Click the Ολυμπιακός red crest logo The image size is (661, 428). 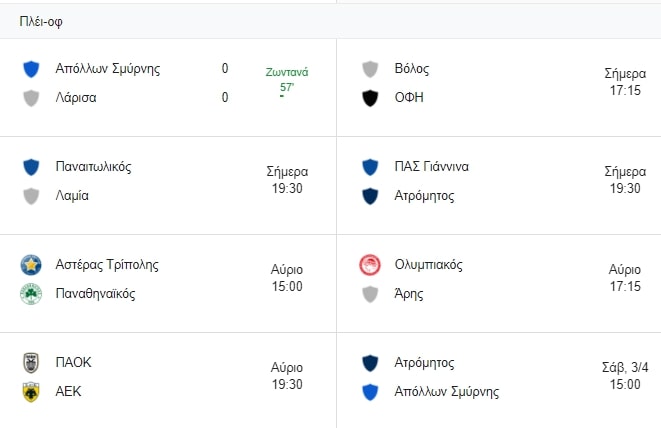coord(370,265)
